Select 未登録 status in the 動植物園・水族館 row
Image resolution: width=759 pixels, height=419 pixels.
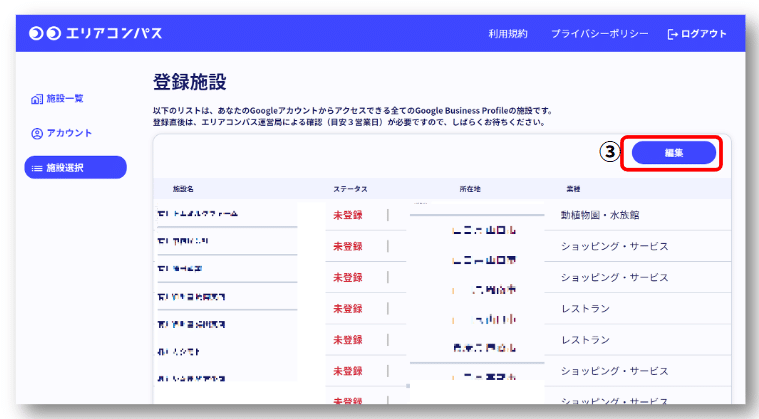point(347,214)
